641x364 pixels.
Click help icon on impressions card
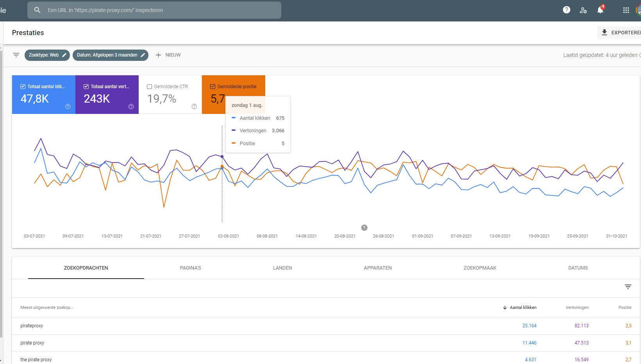click(131, 107)
